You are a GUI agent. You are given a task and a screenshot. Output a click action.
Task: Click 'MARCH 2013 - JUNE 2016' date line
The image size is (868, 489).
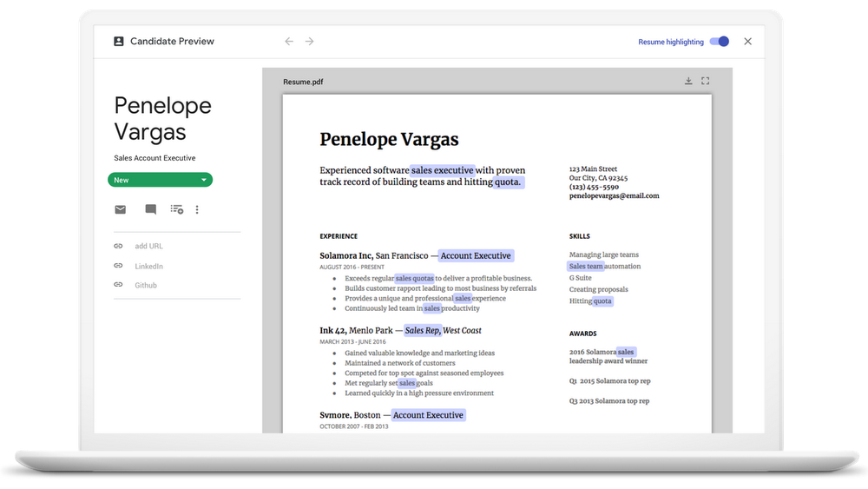(352, 341)
